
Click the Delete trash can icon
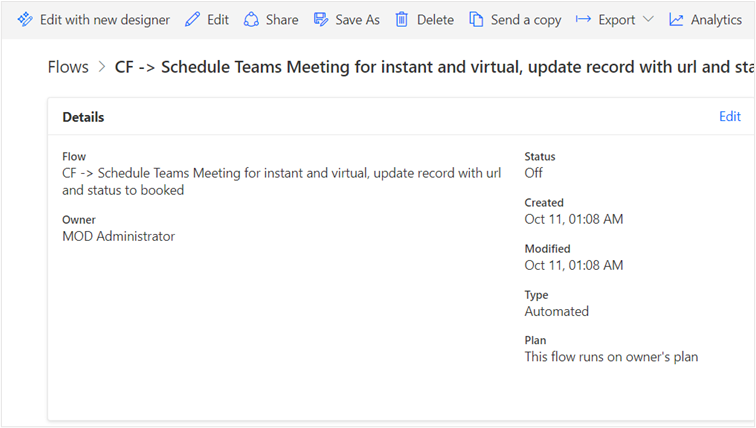pos(402,20)
